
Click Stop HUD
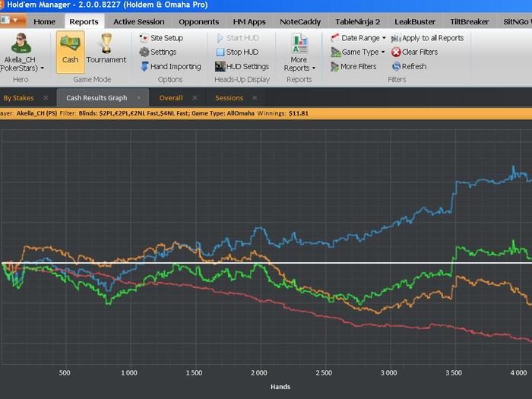(237, 52)
